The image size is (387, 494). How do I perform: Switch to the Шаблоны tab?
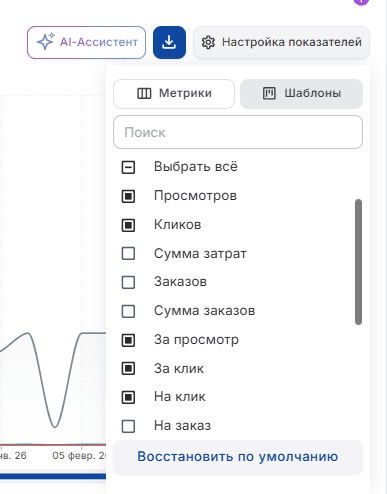[x=301, y=94]
